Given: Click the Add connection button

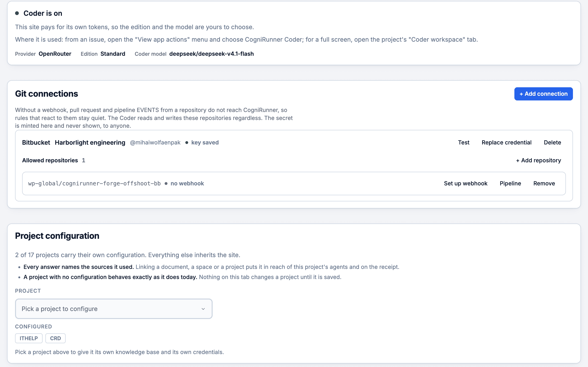Looking at the screenshot, I should point(543,94).
